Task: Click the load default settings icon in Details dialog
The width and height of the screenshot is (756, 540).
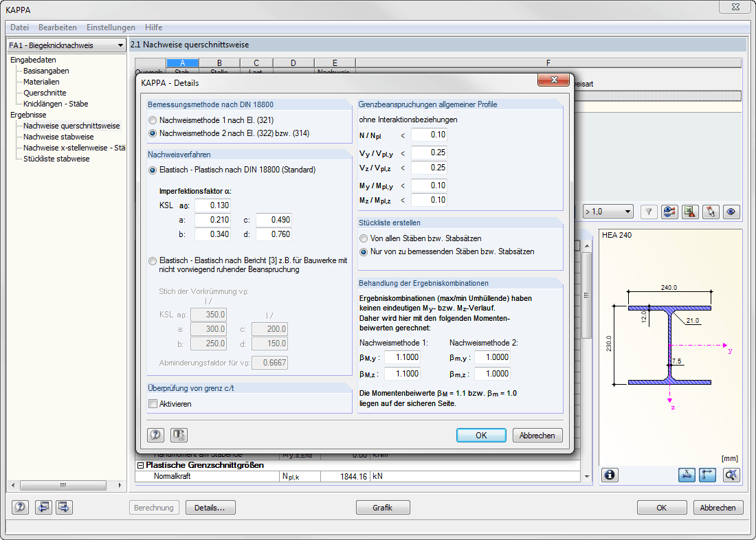Action: [179, 435]
